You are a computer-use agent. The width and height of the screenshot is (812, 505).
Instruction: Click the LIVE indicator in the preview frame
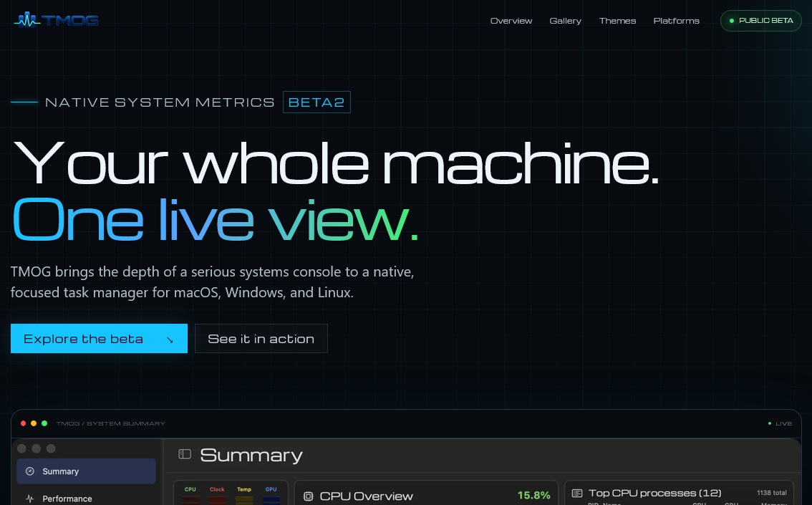point(780,423)
